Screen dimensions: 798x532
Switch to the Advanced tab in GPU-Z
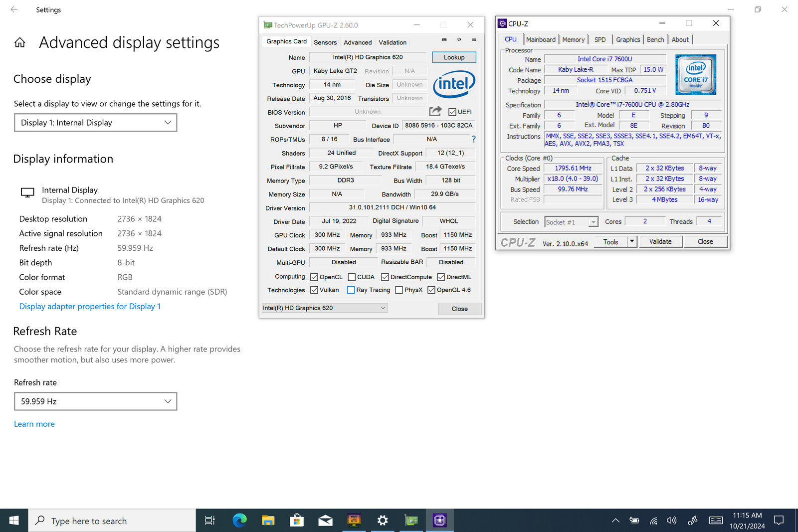point(358,42)
